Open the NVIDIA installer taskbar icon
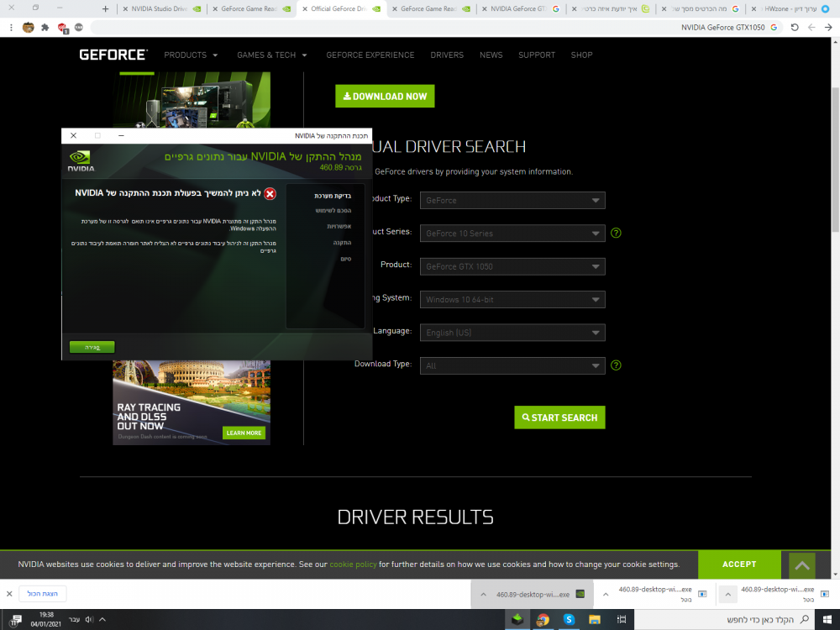840x630 pixels. click(x=517, y=619)
